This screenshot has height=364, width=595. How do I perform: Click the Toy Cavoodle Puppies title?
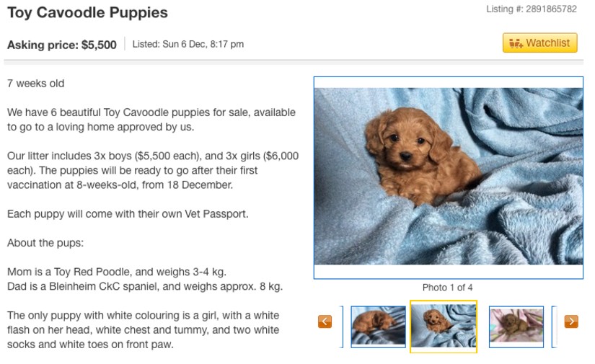(x=88, y=12)
